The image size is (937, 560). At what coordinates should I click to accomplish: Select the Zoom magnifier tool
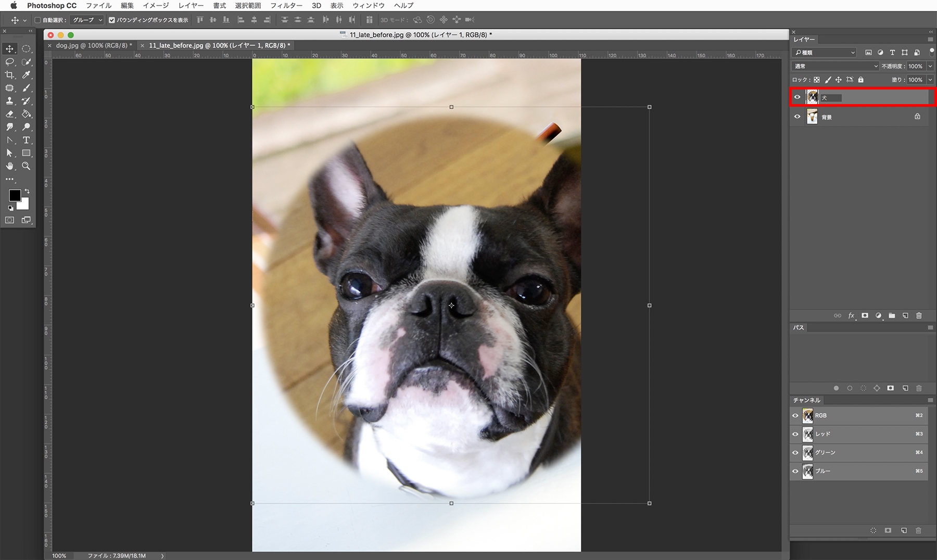coord(26,166)
